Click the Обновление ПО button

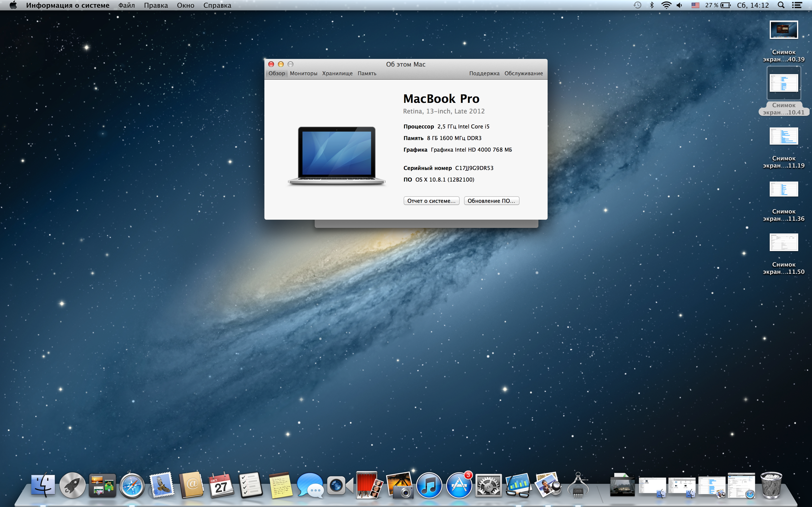coord(491,201)
